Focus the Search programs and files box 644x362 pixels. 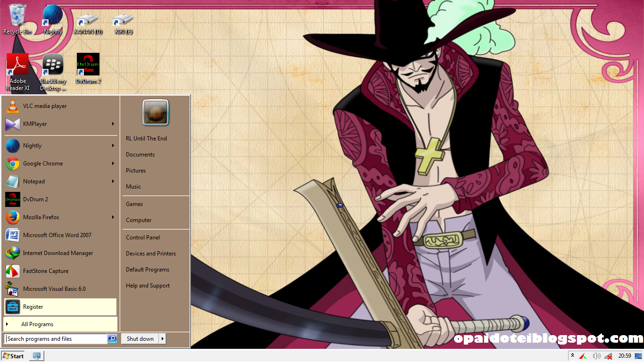point(56,338)
